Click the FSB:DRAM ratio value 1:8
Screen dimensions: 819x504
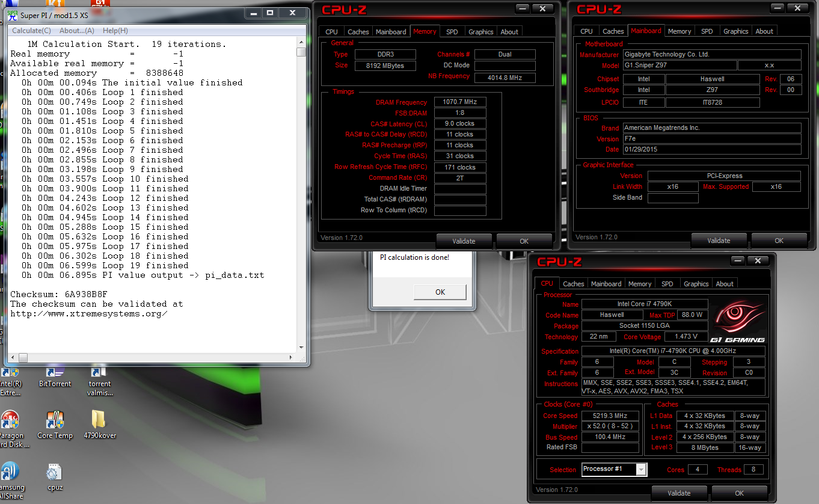460,113
